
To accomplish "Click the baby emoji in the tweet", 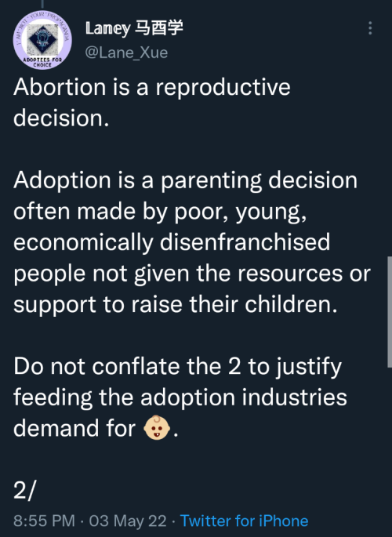I will pos(157,427).
